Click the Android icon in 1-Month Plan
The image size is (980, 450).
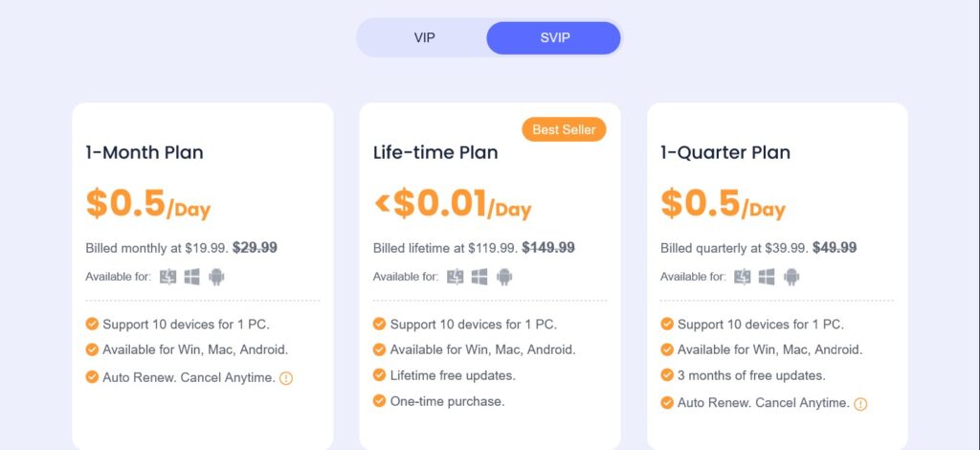tap(216, 277)
